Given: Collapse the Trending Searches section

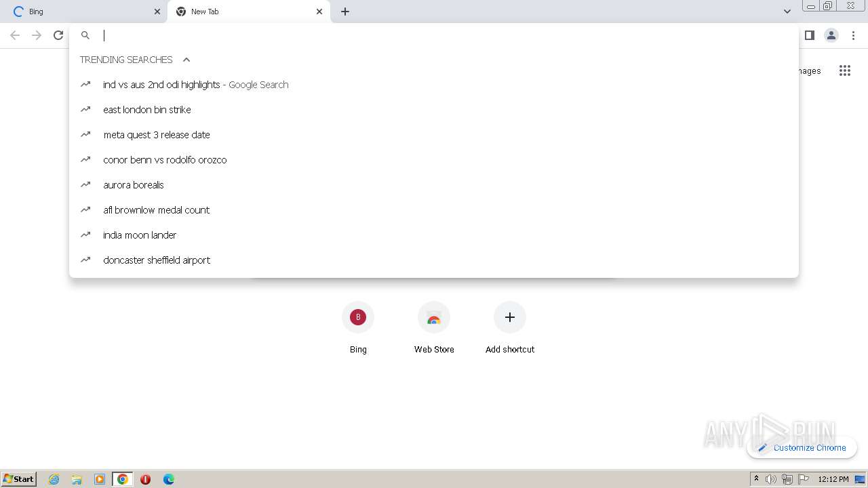Looking at the screenshot, I should [186, 60].
